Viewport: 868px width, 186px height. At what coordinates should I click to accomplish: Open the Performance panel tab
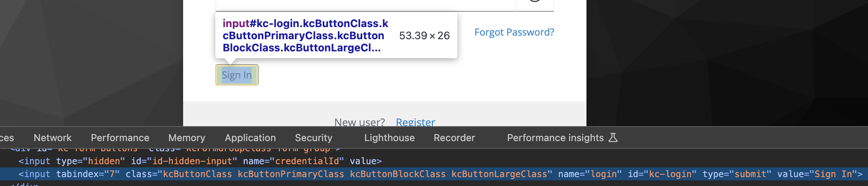(120, 138)
